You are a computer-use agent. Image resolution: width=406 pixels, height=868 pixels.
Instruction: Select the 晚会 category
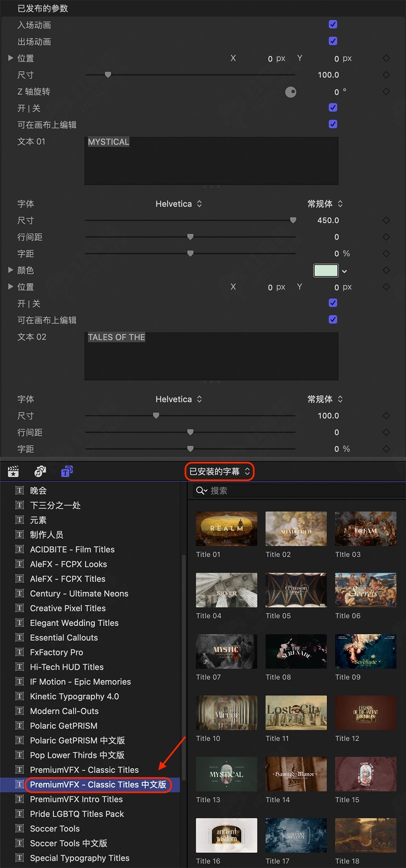tap(38, 491)
